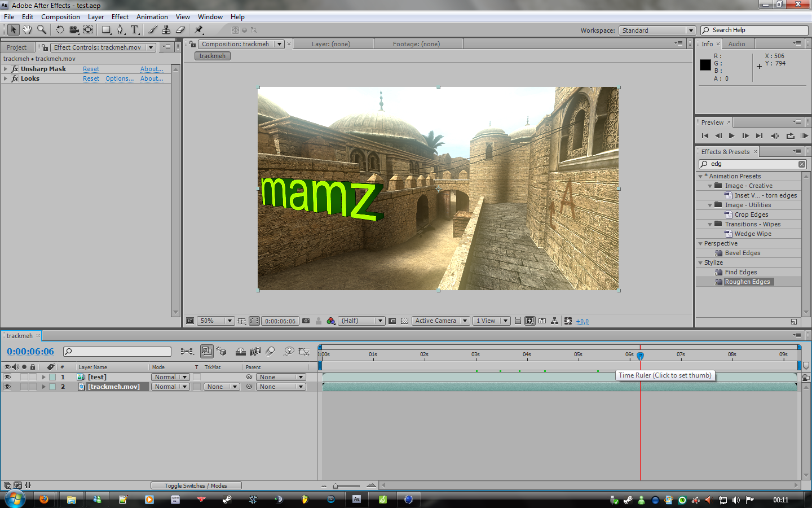Hide the [trackmeh.mov] layer with its eye
Image resolution: width=812 pixels, height=508 pixels.
point(7,387)
